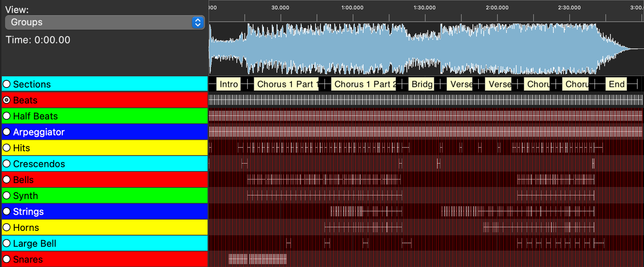
Task: Click the Strings track row label
Action: tap(28, 212)
